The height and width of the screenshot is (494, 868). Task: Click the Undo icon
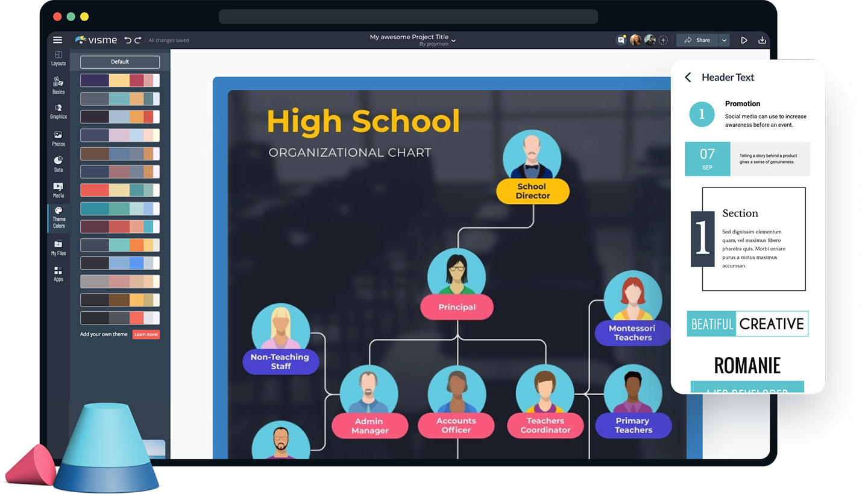pyautogui.click(x=129, y=40)
